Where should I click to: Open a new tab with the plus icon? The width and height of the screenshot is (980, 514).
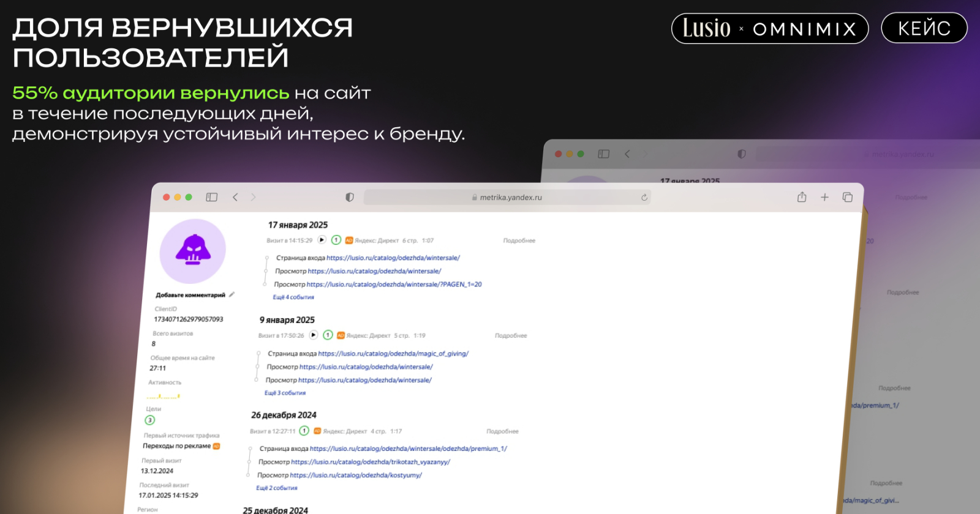(x=824, y=197)
